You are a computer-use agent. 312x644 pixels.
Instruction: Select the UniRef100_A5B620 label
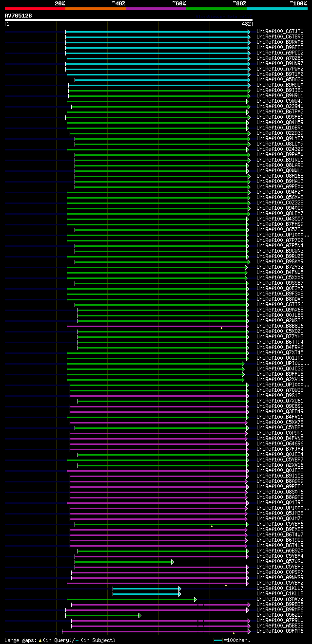tap(280, 80)
